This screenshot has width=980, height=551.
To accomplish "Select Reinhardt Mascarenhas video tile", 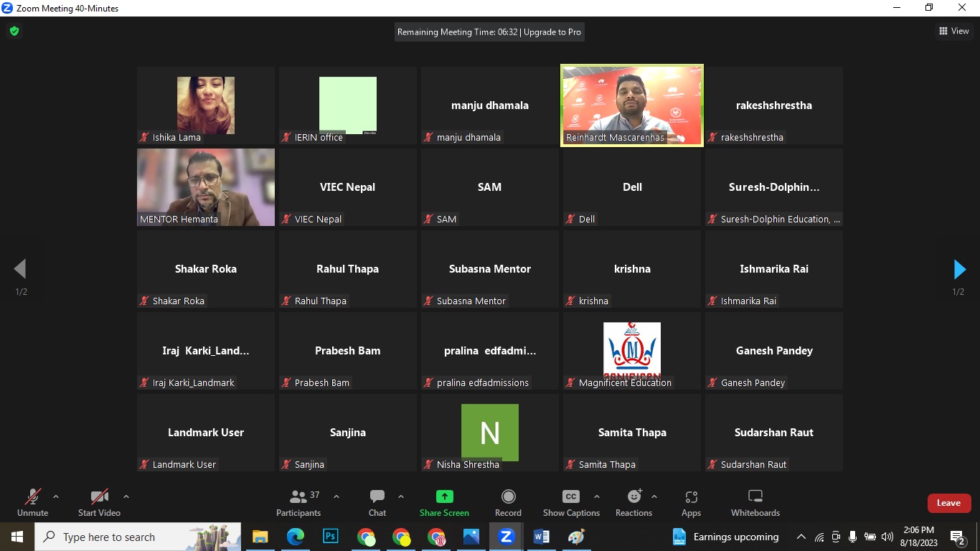I will click(x=631, y=105).
